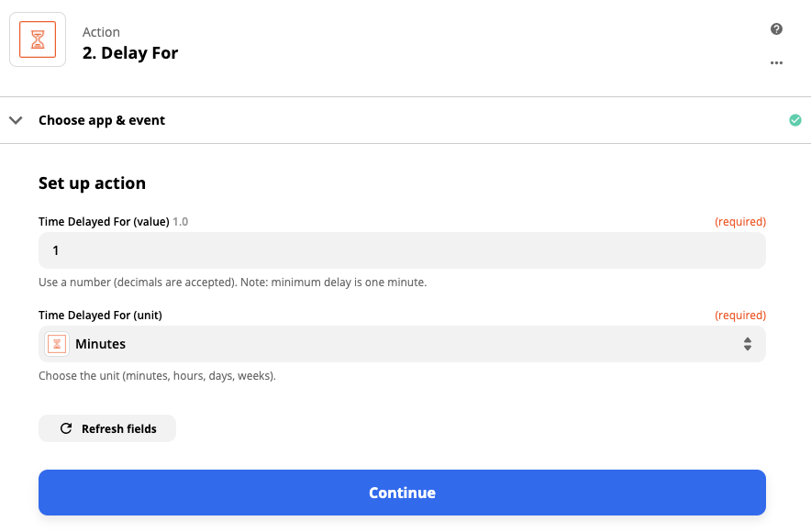
Task: Click green checkmark beside Choose app & event
Action: pos(794,120)
